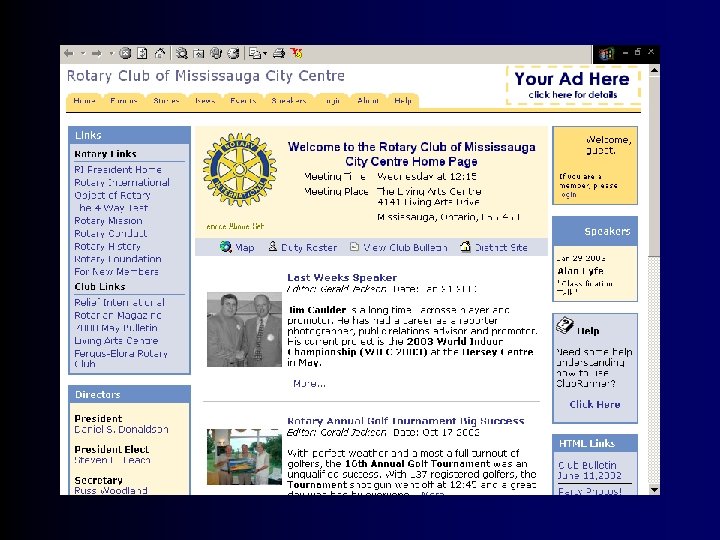Click the scrollbar up arrow
Viewport: 720px width, 540px height.
click(654, 70)
